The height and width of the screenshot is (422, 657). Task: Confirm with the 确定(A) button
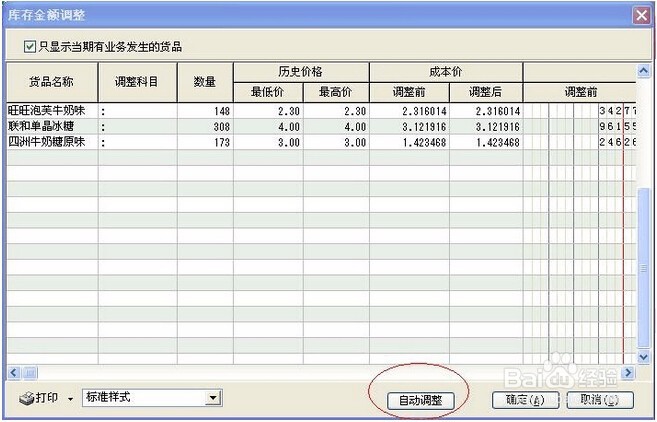(525, 400)
